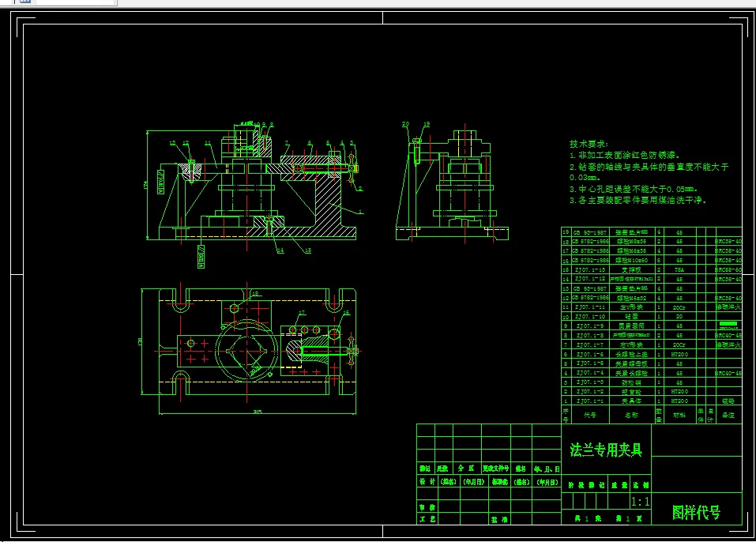Viewport: 756px width, 542px height.
Task: Click balloon number 15 below front view
Action: pos(307,250)
